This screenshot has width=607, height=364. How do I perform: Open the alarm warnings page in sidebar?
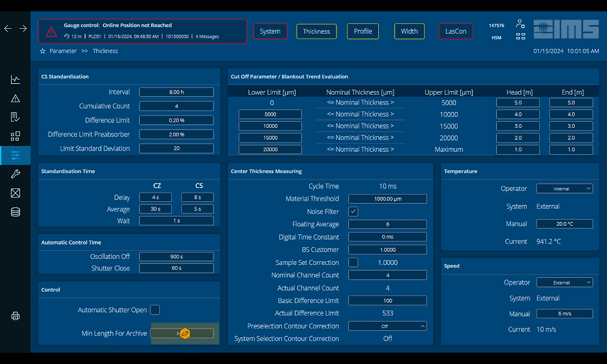pos(15,98)
